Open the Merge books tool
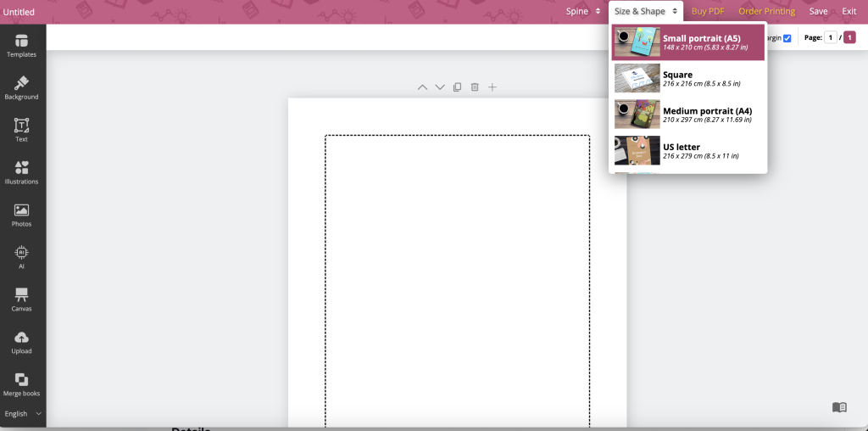The height and width of the screenshot is (431, 868). pos(21,385)
